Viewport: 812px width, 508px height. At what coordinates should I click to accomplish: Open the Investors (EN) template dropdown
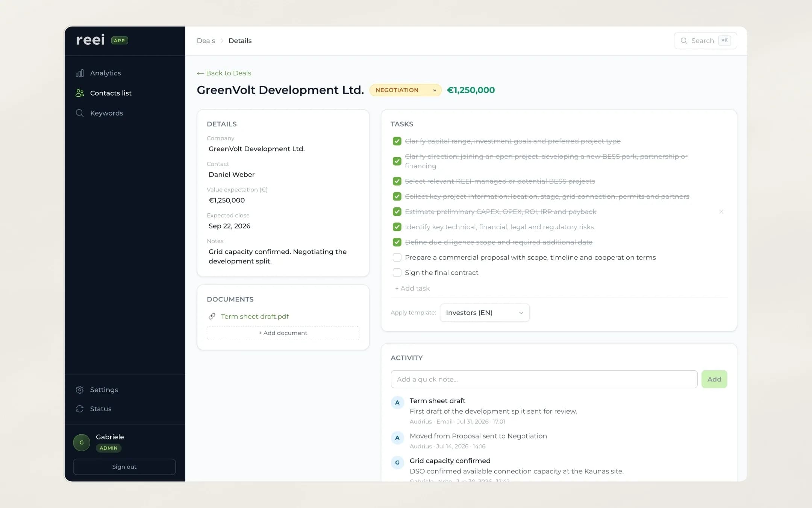[485, 313]
